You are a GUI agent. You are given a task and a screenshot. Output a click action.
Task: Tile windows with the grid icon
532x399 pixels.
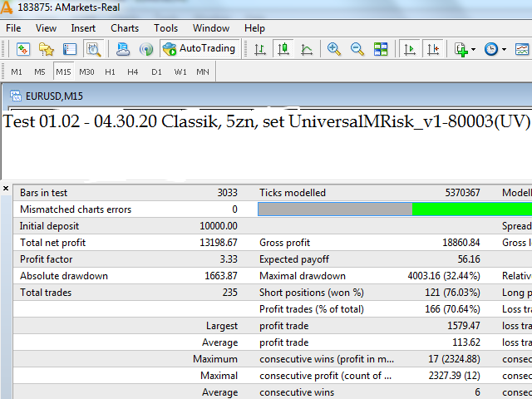pyautogui.click(x=381, y=50)
